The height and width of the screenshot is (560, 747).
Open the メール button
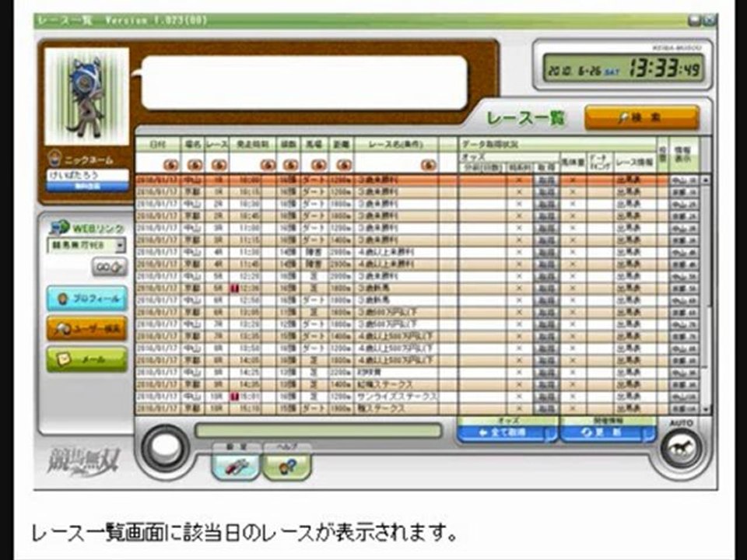[x=87, y=359]
